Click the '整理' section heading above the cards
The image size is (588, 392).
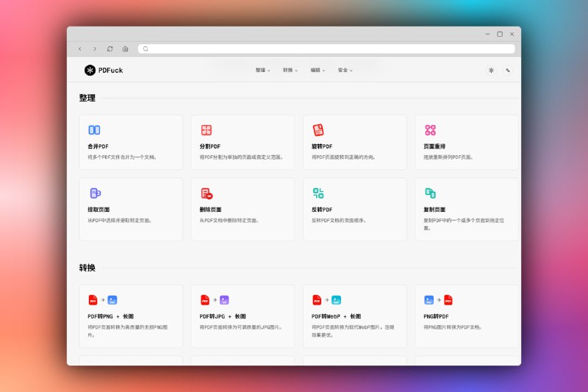pos(87,98)
